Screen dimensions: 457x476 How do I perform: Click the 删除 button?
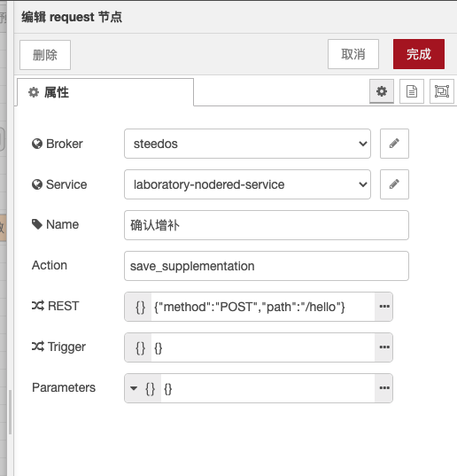[45, 55]
